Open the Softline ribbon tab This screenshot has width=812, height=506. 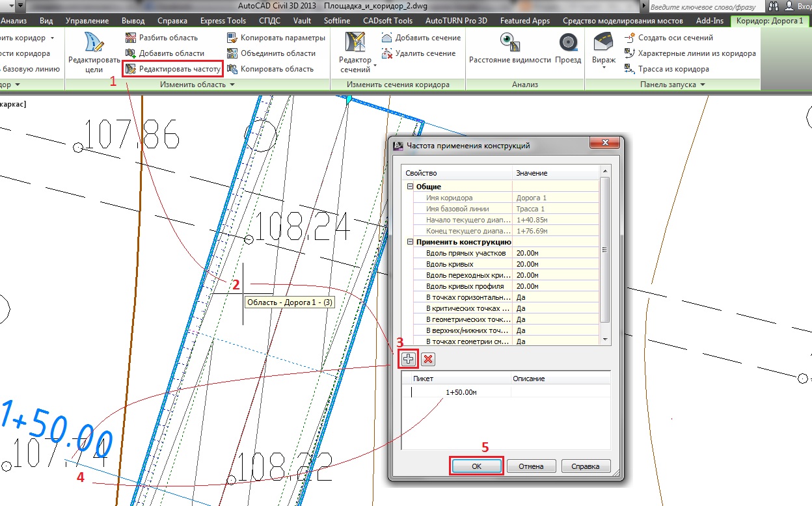pos(337,21)
